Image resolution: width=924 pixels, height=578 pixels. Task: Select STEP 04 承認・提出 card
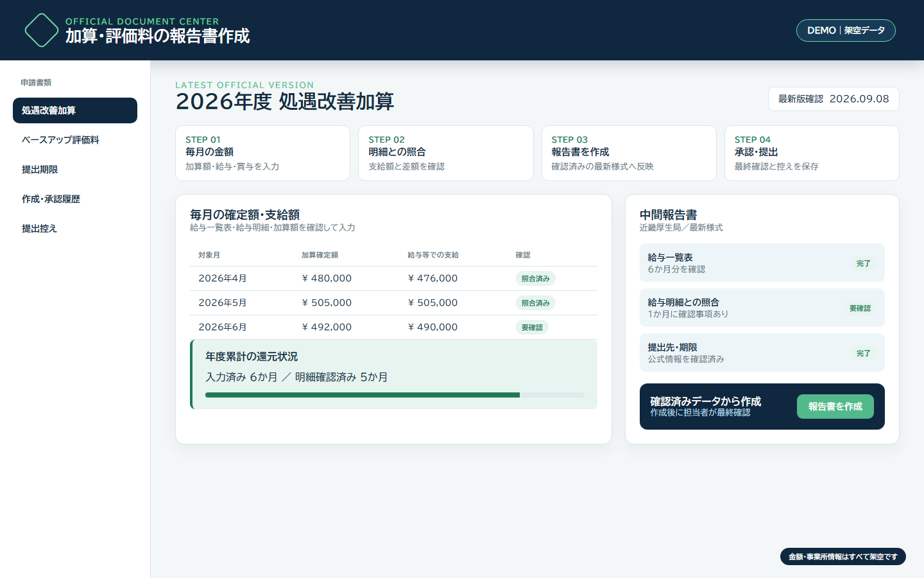[812, 153]
